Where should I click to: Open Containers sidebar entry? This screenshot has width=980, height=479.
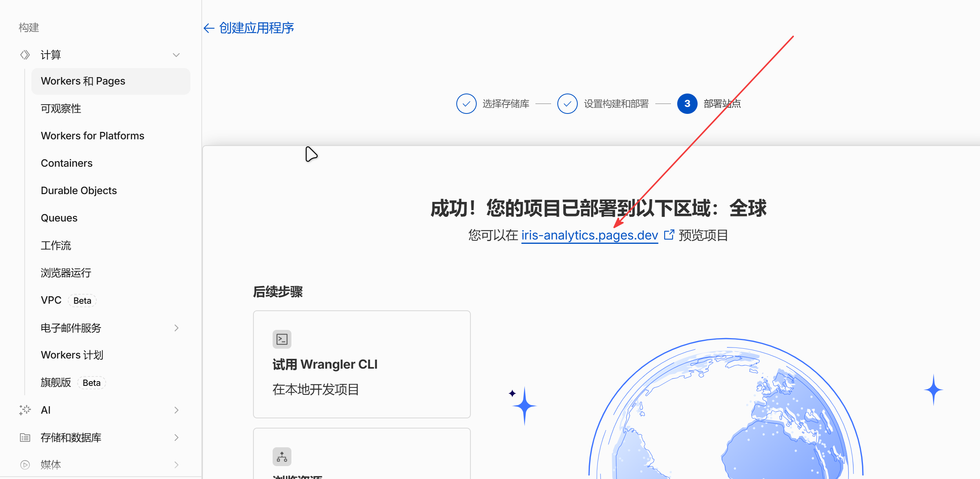(x=67, y=163)
